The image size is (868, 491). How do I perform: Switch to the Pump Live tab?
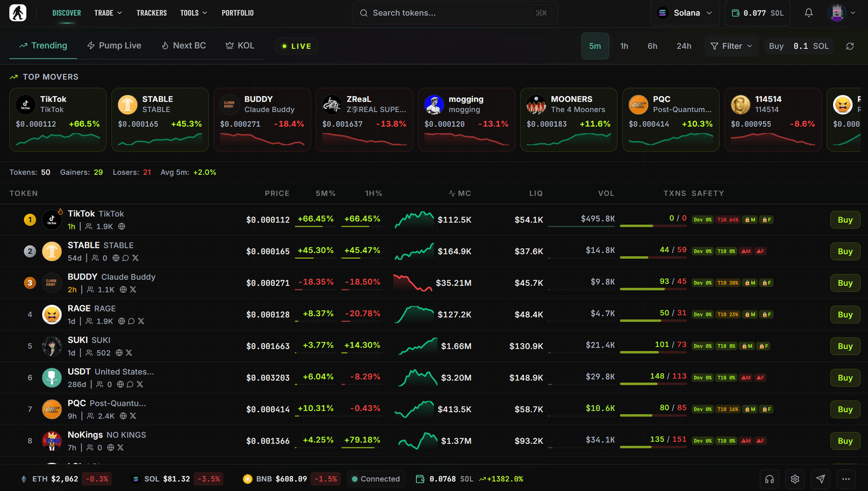tap(114, 46)
